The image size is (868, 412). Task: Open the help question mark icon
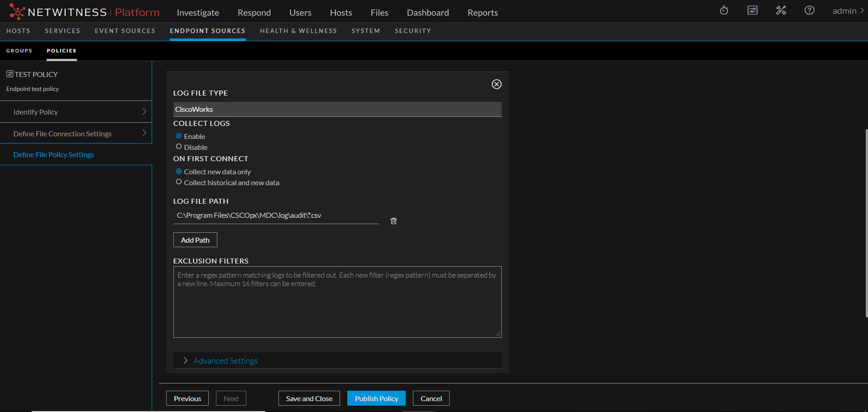coord(809,10)
